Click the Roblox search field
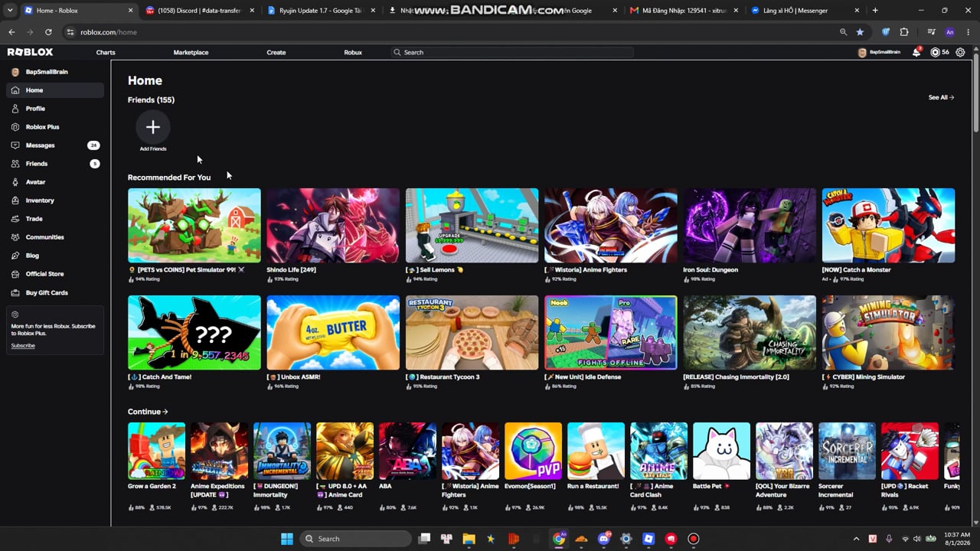This screenshot has height=551, width=980. pos(512,52)
